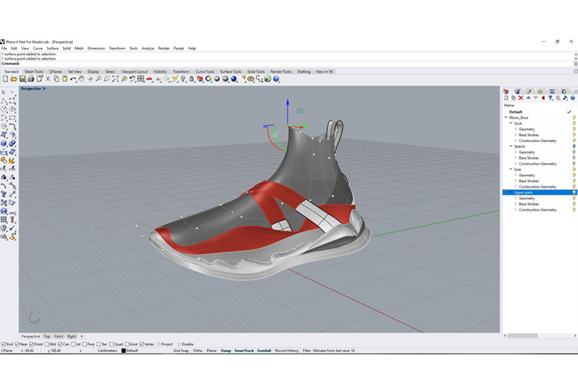Image resolution: width=578 pixels, height=392 pixels.
Task: Toggle Gumball in the status bar
Action: click(x=264, y=351)
